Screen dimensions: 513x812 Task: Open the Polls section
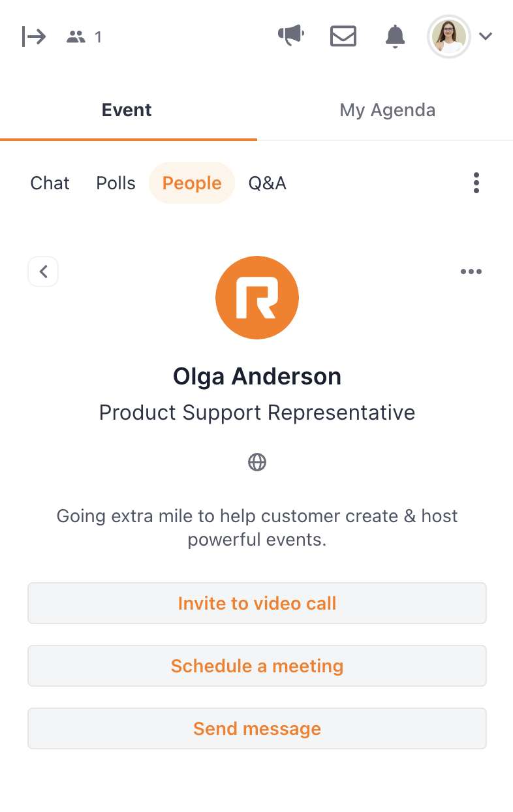coord(116,183)
